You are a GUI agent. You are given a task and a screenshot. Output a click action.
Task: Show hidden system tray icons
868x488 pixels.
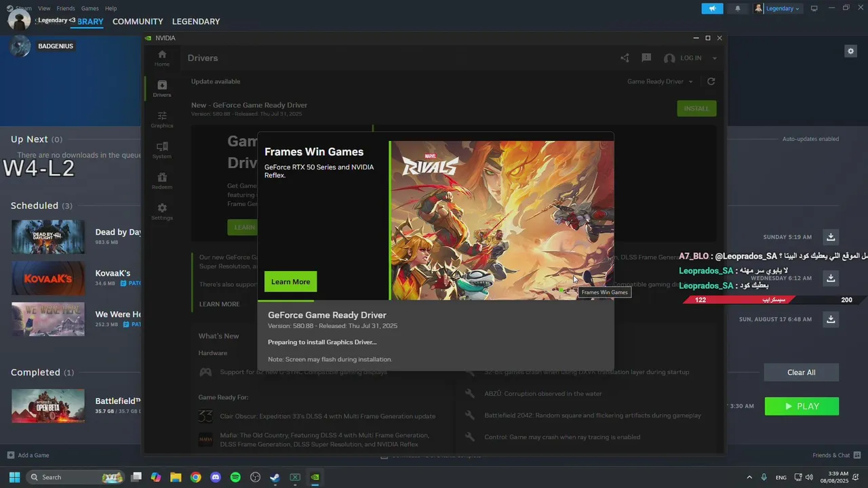749,477
